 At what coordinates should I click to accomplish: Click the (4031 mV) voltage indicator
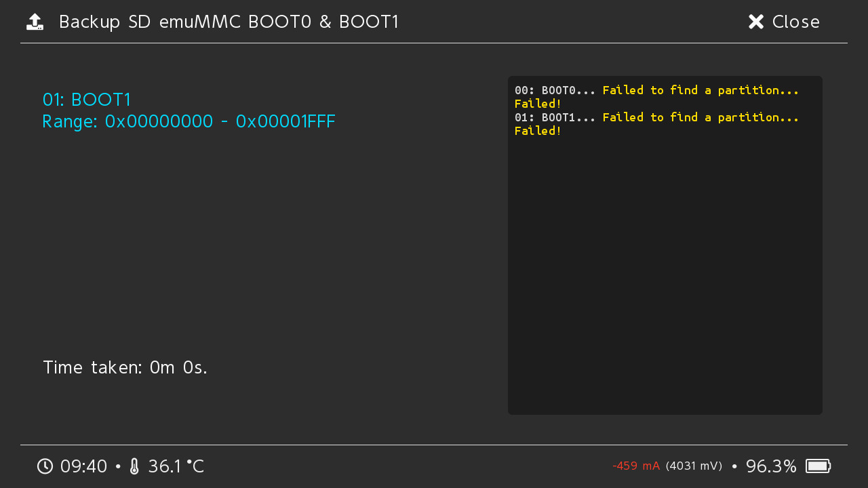click(x=693, y=466)
